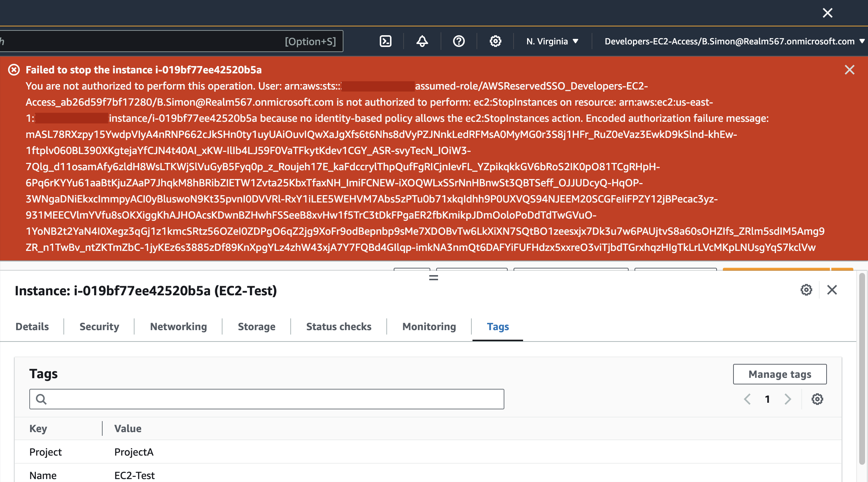Screen dimensions: 868x482
Task: Switch to the Security tab
Action: pos(99,326)
